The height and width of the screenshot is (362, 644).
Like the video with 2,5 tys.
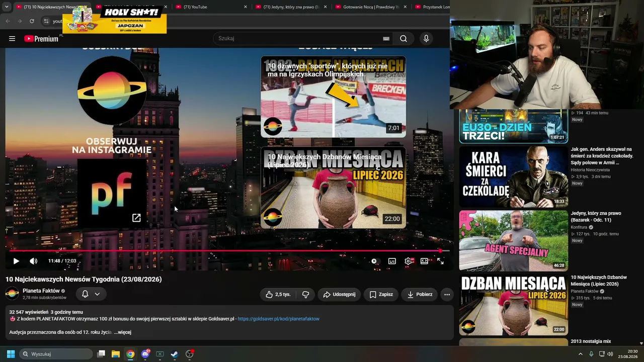coord(278,295)
